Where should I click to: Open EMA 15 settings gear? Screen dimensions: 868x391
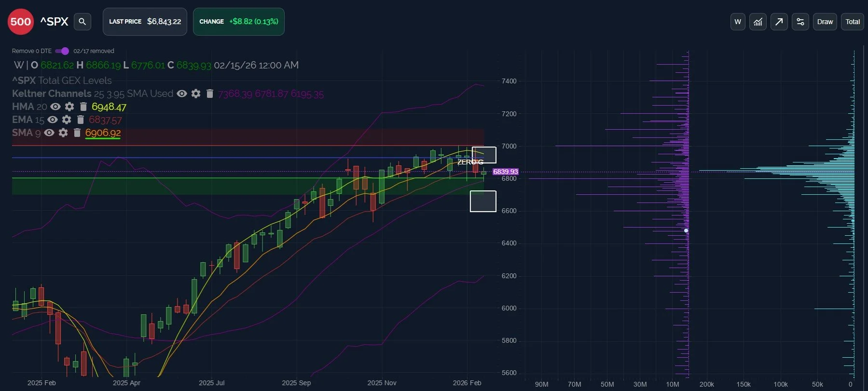(67, 120)
